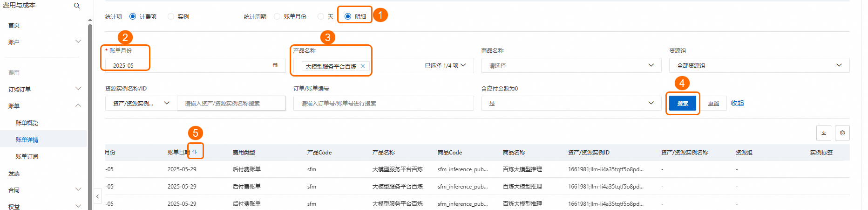Open the calendar picker for 账单月份
The height and width of the screenshot is (210, 868).
point(275,65)
